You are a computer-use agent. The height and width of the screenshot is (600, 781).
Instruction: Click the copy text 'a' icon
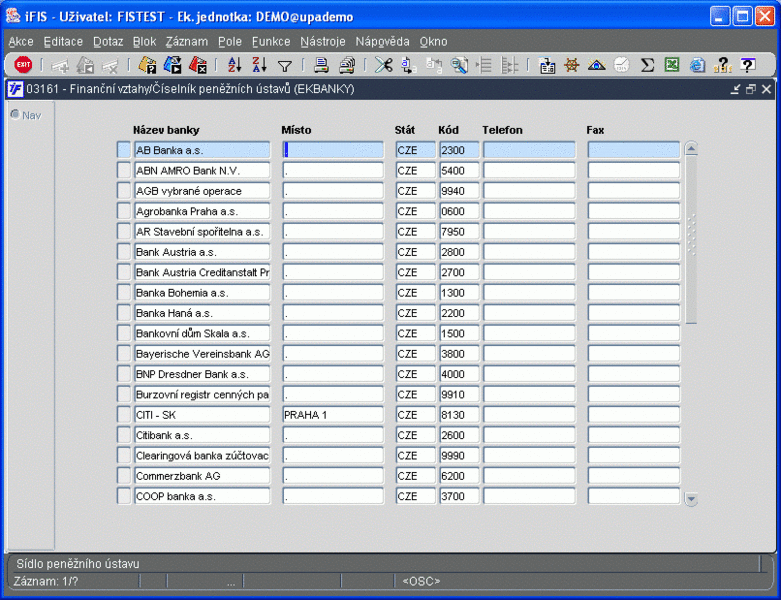408,65
